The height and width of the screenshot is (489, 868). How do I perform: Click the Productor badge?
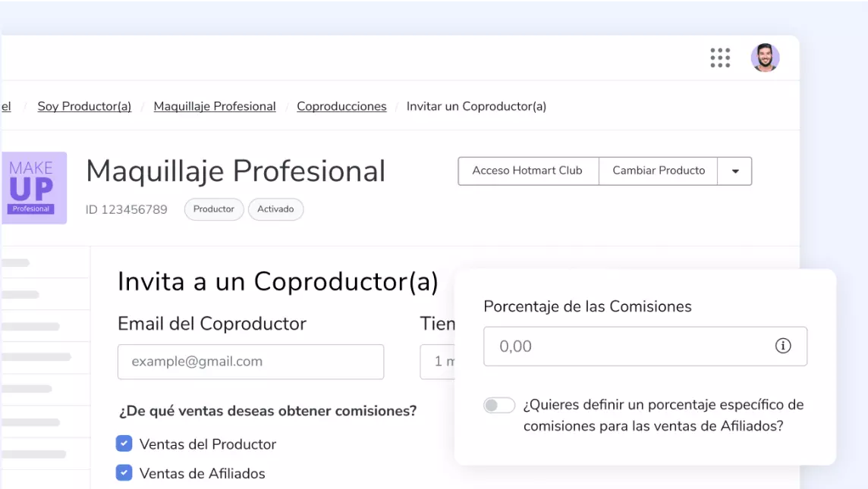(213, 209)
